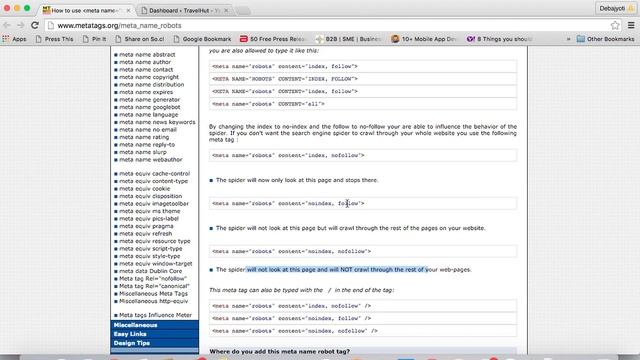Select the 'How to use meta name' tab
The image size is (640, 360).
(x=86, y=10)
